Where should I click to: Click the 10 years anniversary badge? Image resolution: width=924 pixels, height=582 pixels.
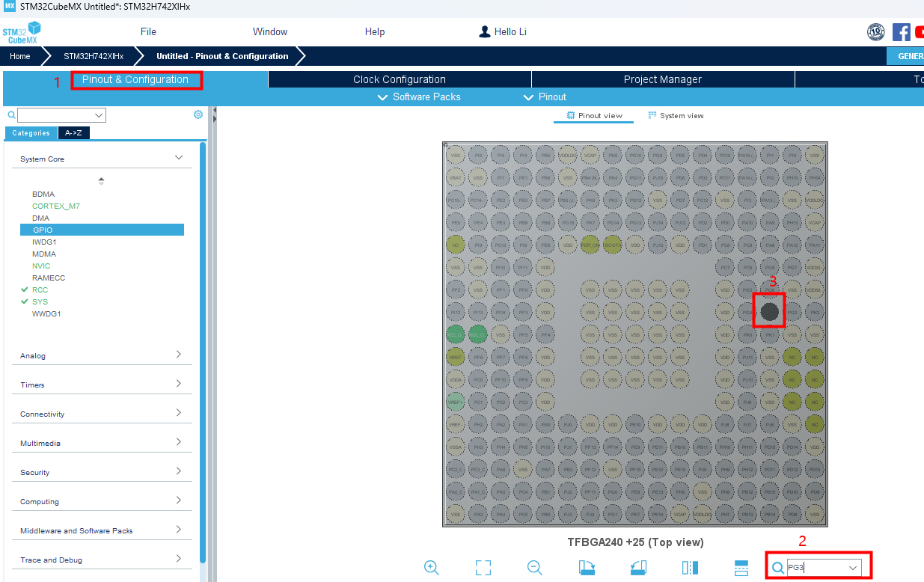pos(876,32)
